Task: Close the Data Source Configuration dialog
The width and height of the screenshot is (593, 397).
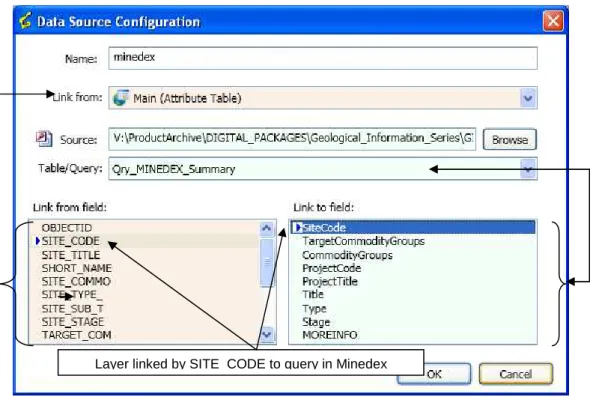Action: tap(553, 20)
